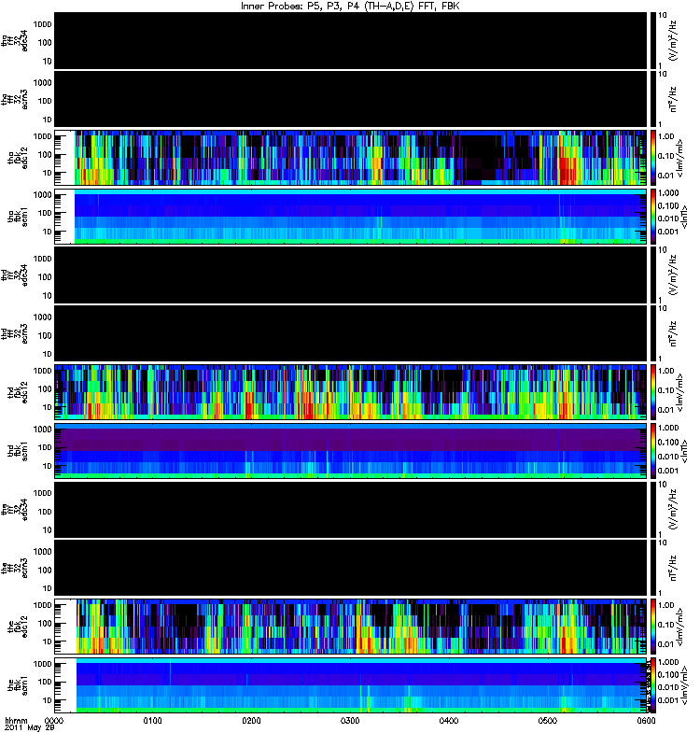Click the 'tha fff 32 edc34' panel label
Screen dimensions: 700x747
tap(14, 40)
